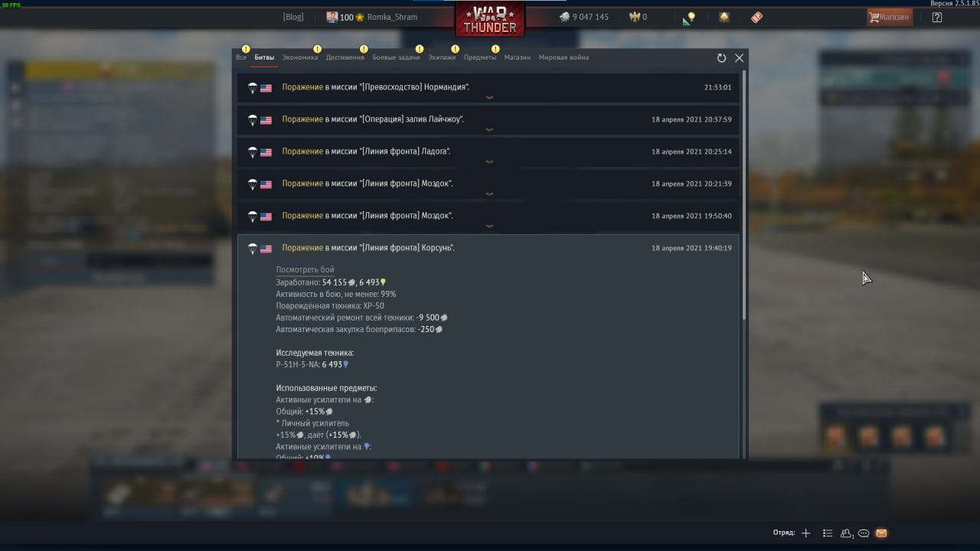
Task: Open mail envelope icon in bottom bar
Action: 881,533
